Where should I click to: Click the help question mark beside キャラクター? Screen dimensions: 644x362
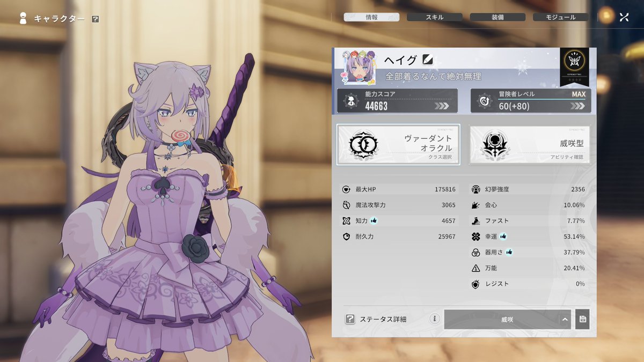tap(95, 19)
